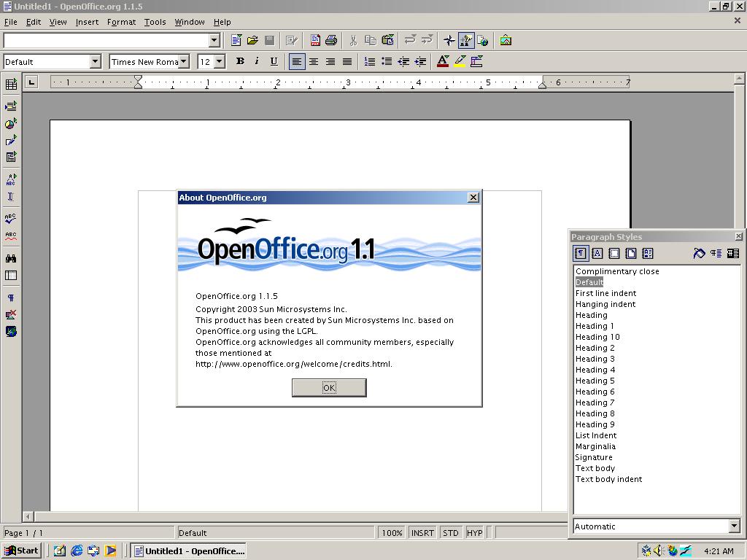Click the Show Draw Functions icon
This screenshot has height=560, width=747.
coord(11,140)
